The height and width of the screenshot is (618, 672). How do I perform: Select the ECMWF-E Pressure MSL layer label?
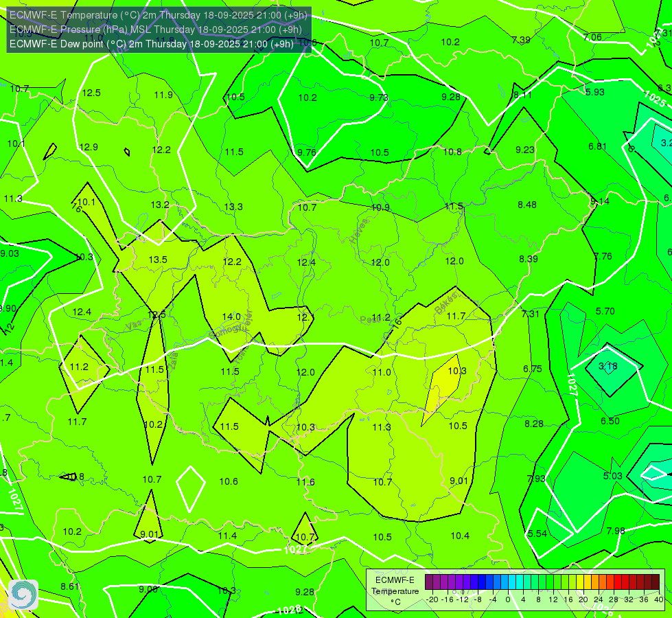click(156, 30)
